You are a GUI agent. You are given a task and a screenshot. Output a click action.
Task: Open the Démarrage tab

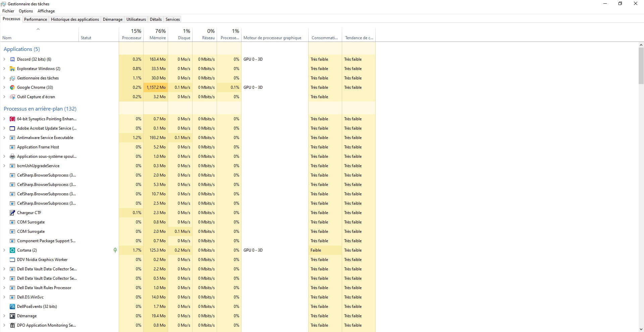pos(112,19)
